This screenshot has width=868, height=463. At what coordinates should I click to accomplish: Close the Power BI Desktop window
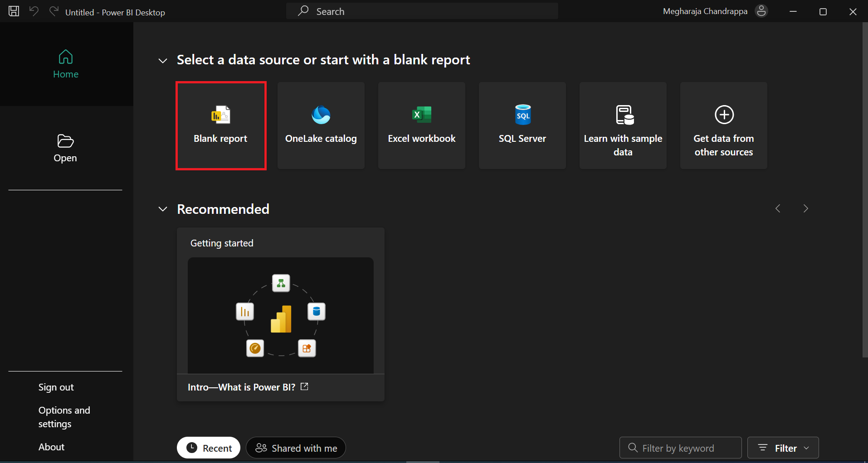(853, 11)
